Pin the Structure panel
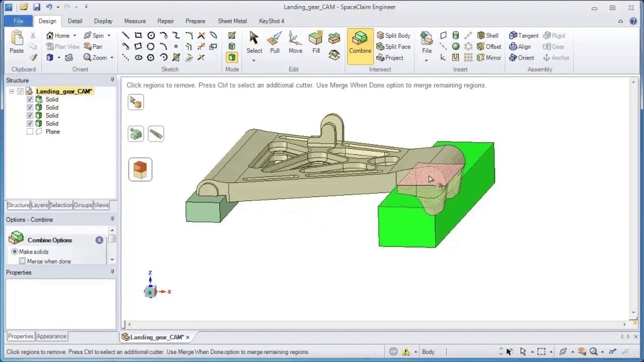Image resolution: width=644 pixels, height=362 pixels. 112,80
